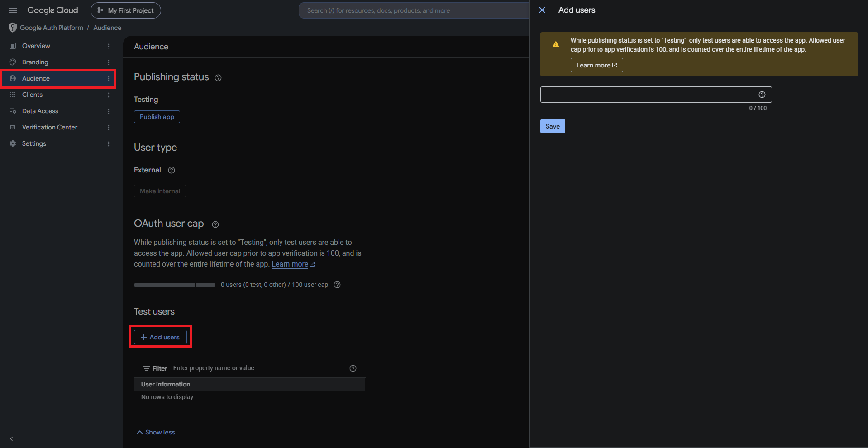Click the Audience person icon
Screen dimensions: 868x448
13,78
